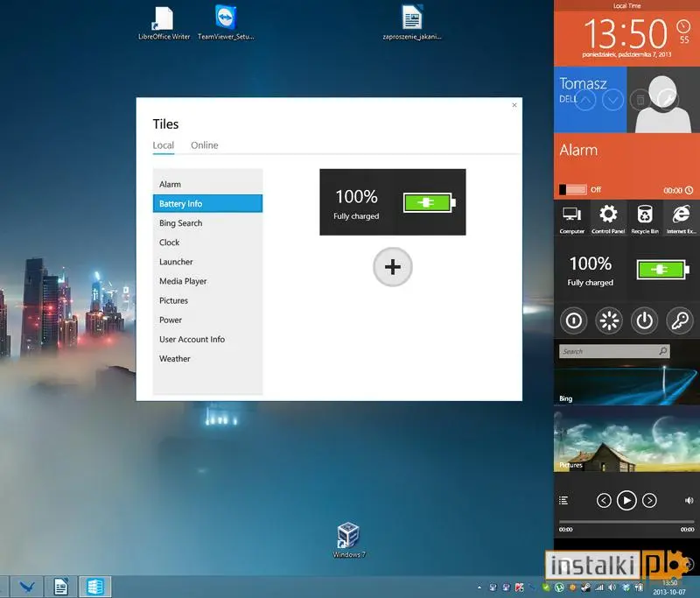Play media with the play button
Image resolution: width=700 pixels, height=598 pixels.
point(626,501)
